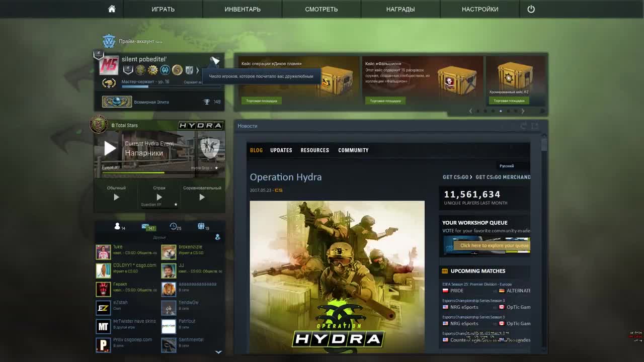Show more medals with the right chevron

(x=197, y=70)
